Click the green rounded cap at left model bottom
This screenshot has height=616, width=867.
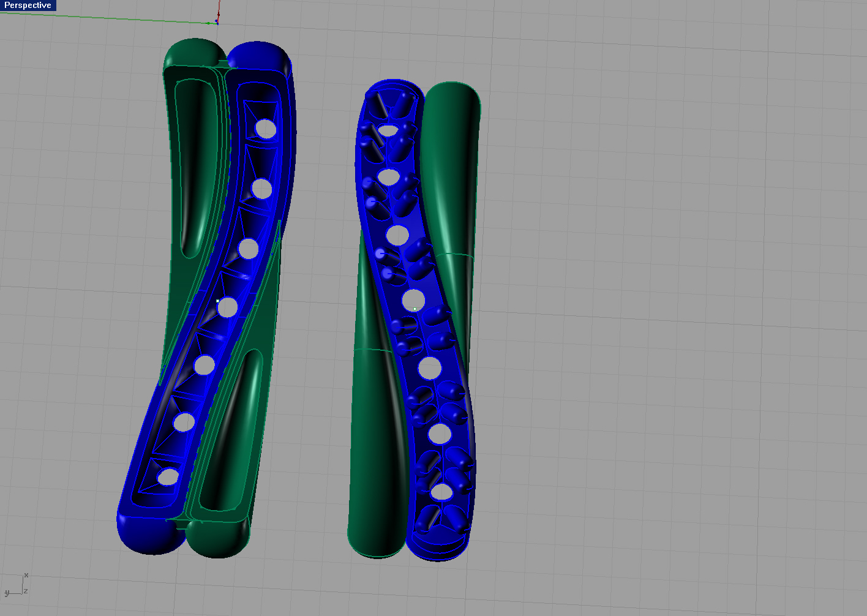point(217,539)
